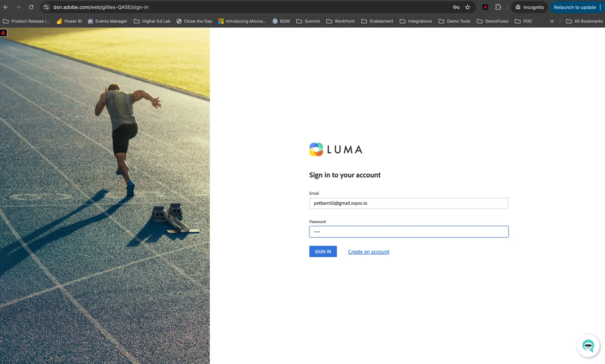Click the Incognito indicator button
The width and height of the screenshot is (605, 364).
529,7
